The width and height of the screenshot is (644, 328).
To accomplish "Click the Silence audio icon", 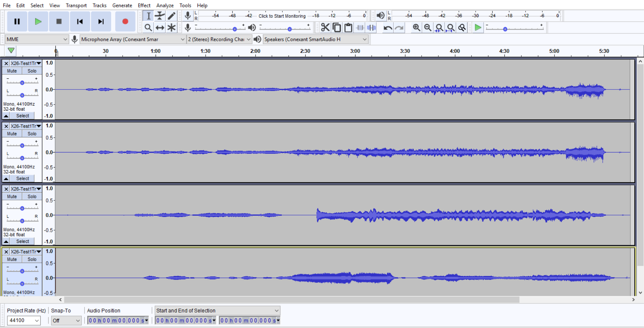I will point(371,27).
